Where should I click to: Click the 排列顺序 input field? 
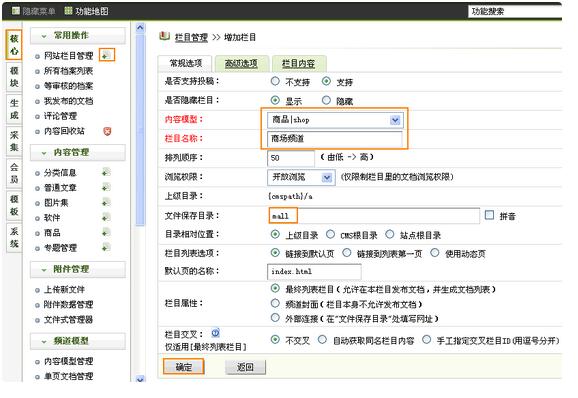(291, 158)
